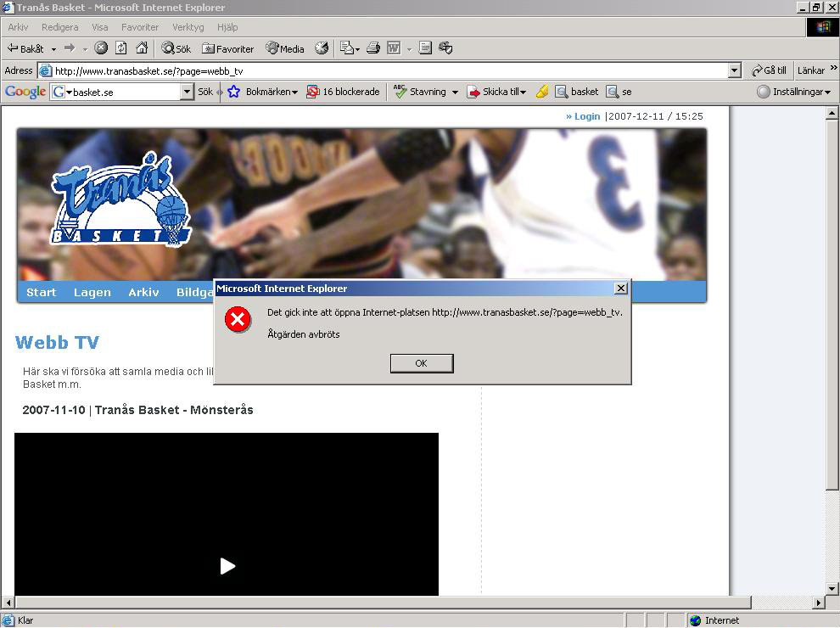Click the Bokmärken star icon

233,92
